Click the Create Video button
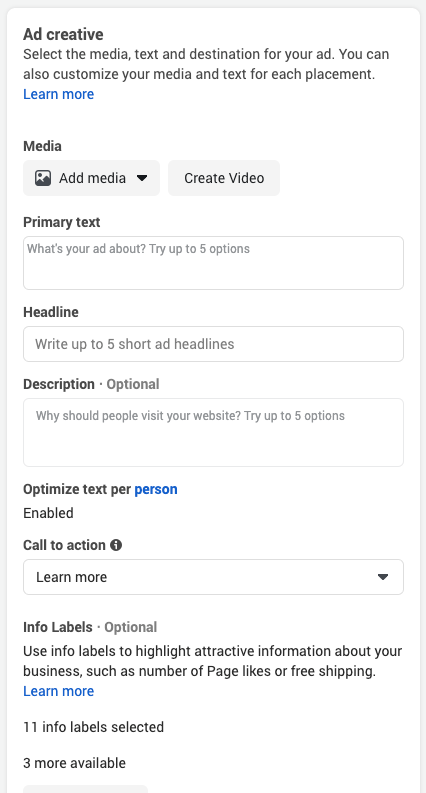Image resolution: width=426 pixels, height=793 pixels. 224,178
